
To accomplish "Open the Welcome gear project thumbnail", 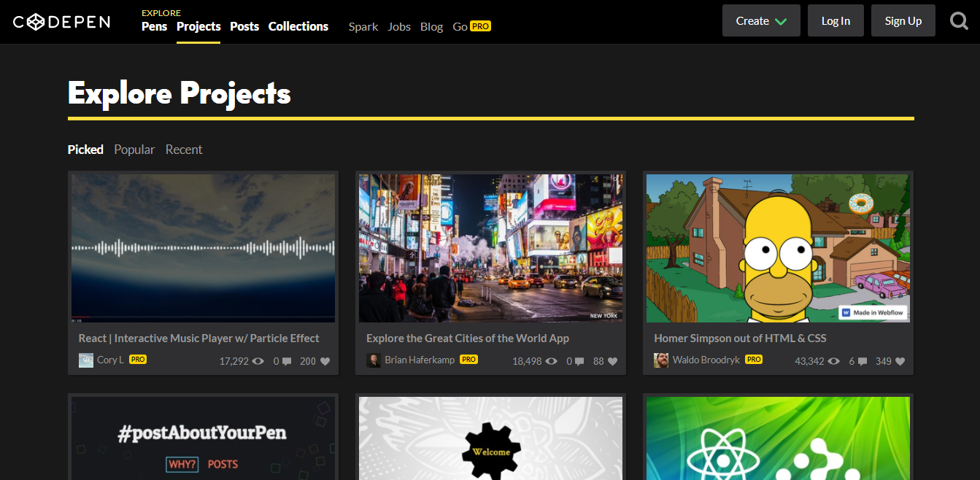I will point(490,438).
